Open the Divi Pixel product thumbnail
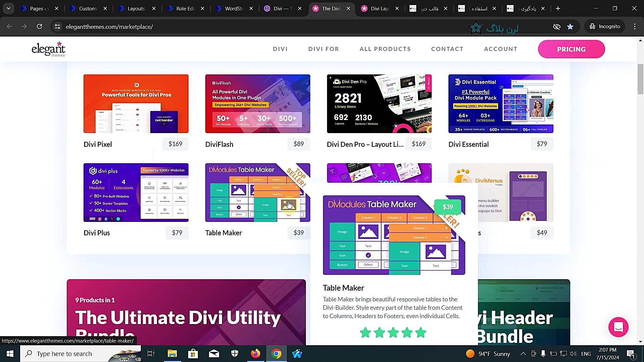This screenshot has width=644, height=362. click(136, 104)
